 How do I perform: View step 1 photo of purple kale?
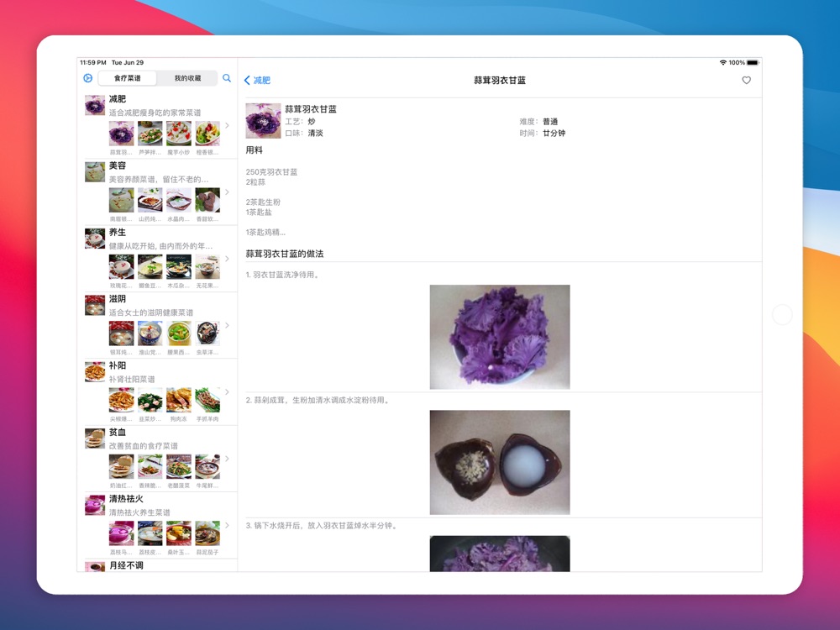500,337
